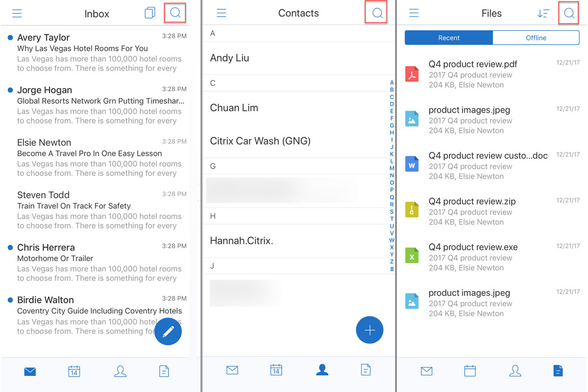Tap mail icon in Contacts bottom bar
Screen dimensions: 588x392
[x=232, y=370]
